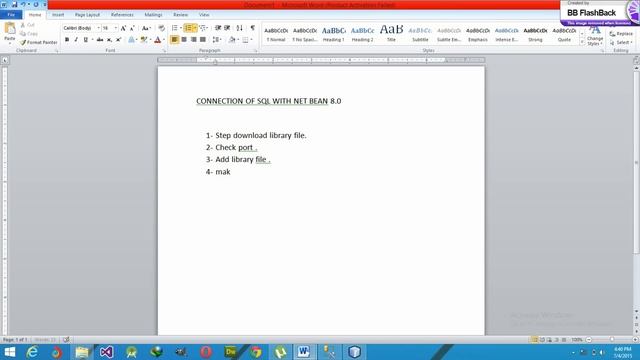The width and height of the screenshot is (640, 360).
Task: Open the font size dropdown
Action: click(116, 28)
